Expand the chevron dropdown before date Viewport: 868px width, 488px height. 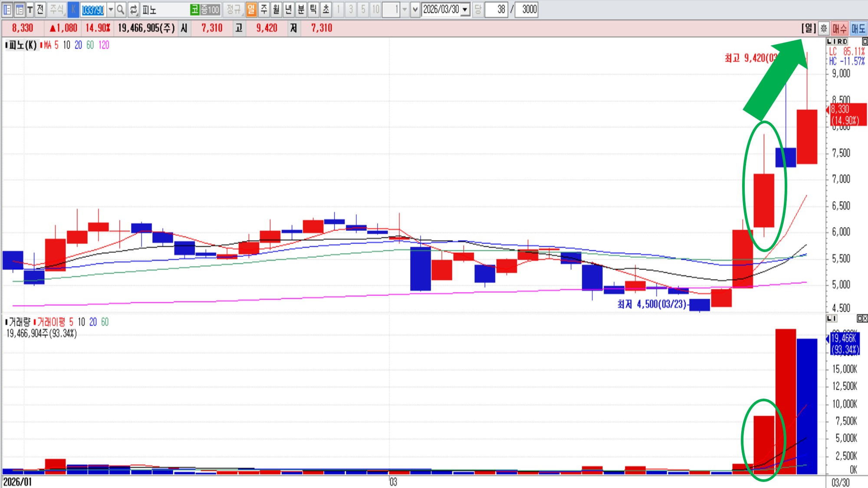(415, 9)
